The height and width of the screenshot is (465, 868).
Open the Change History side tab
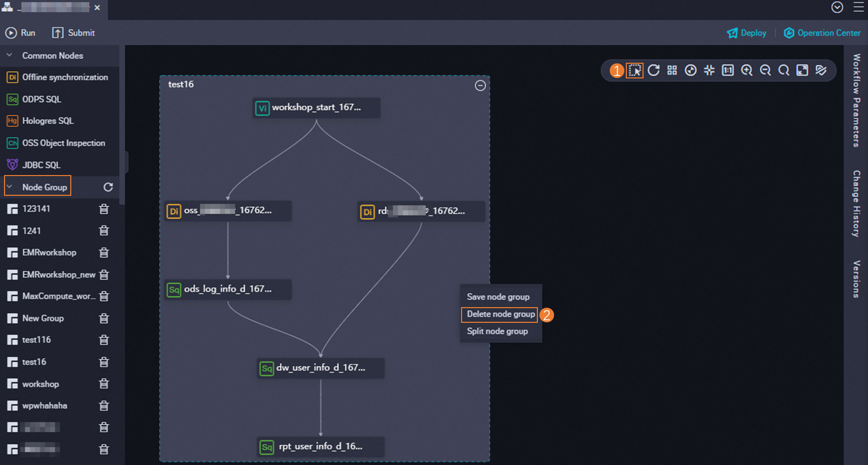coord(856,203)
